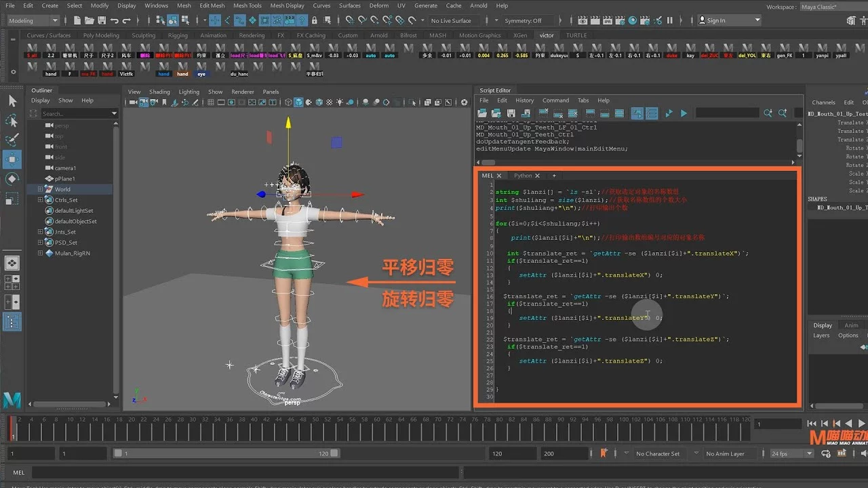868x488 pixels.
Task: Add new tab with plus in Script Editor
Action: pyautogui.click(x=554, y=176)
